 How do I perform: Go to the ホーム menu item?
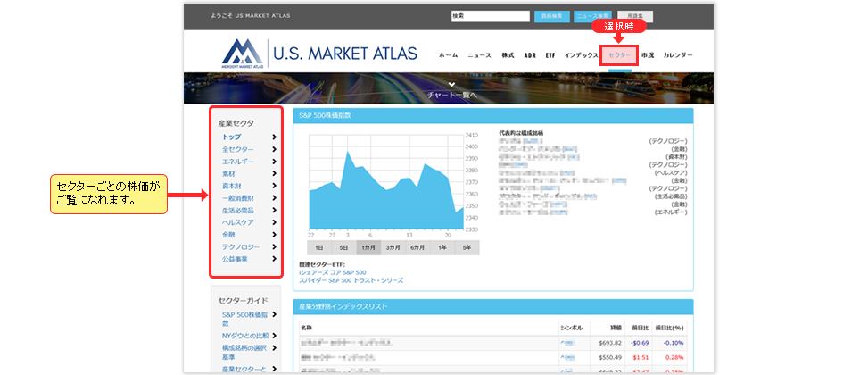click(x=448, y=55)
